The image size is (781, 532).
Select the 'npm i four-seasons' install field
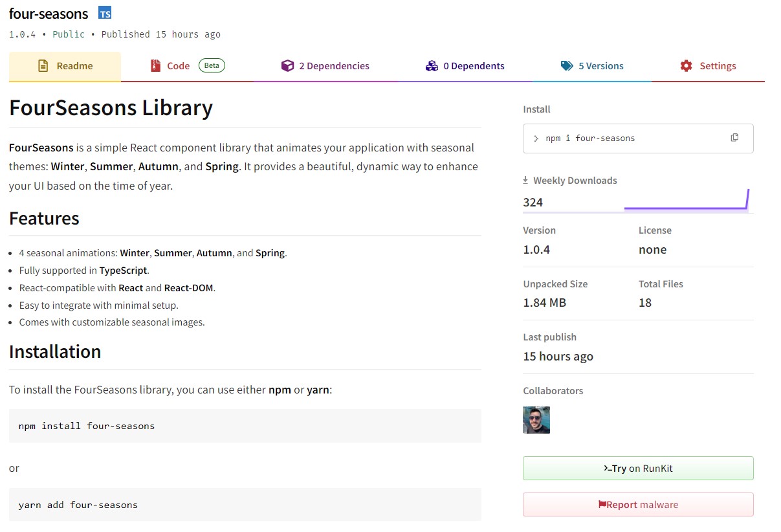pos(638,139)
